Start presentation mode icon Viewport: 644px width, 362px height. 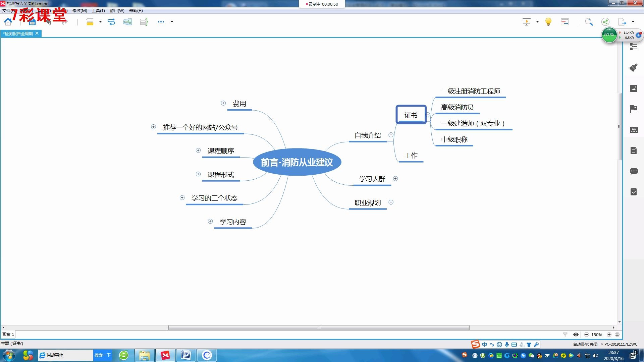527,22
